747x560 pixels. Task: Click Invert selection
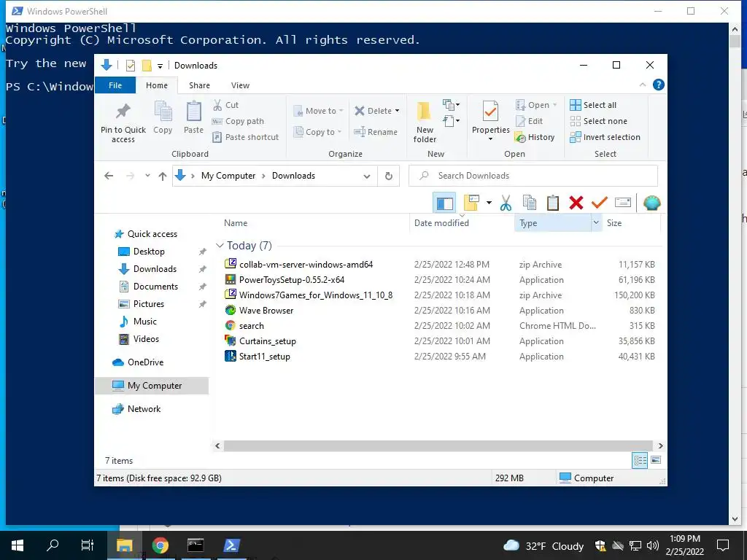point(605,137)
